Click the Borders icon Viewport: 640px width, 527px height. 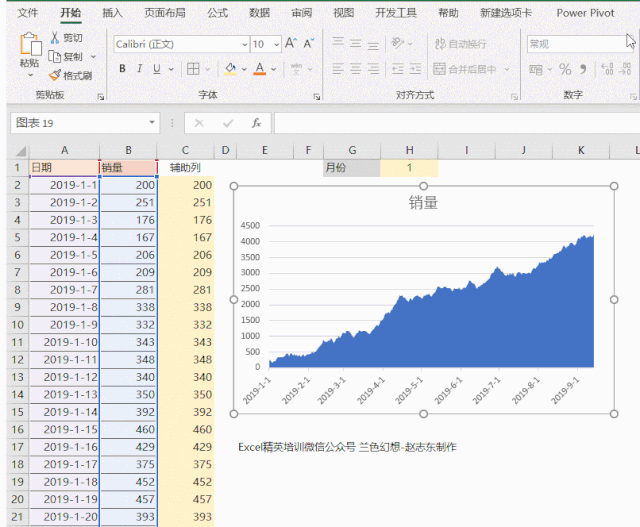[193, 69]
